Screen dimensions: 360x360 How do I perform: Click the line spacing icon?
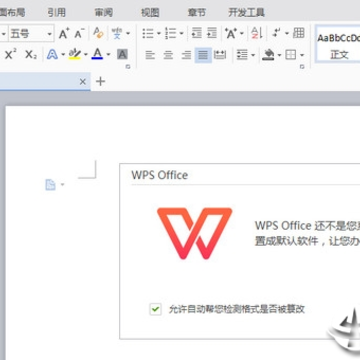click(242, 55)
